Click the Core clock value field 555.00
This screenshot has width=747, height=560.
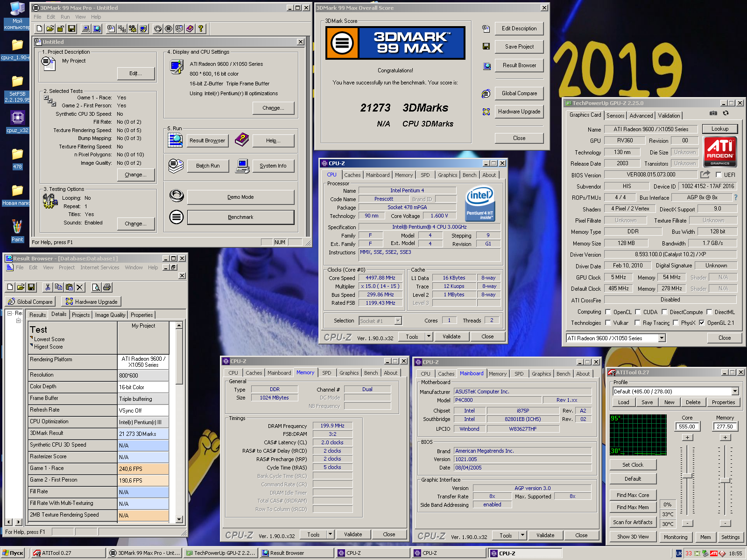687,427
